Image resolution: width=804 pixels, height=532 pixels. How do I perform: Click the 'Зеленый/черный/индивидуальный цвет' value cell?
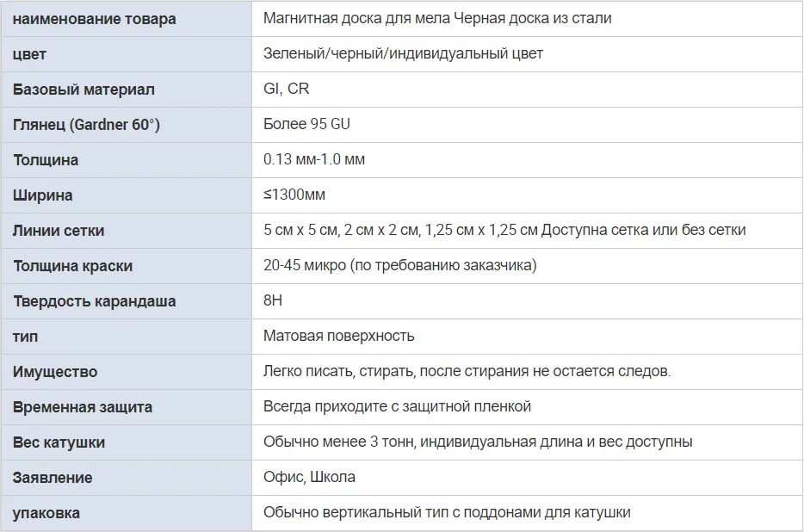click(x=403, y=53)
